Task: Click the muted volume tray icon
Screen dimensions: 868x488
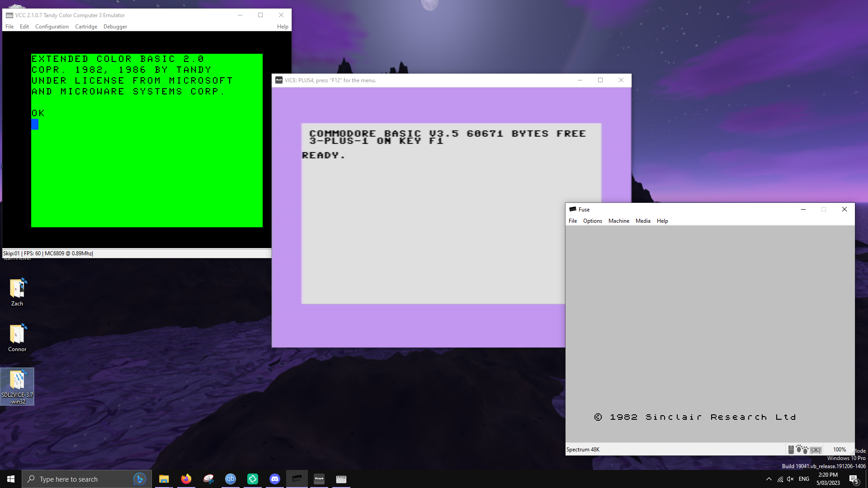Action: 790,479
